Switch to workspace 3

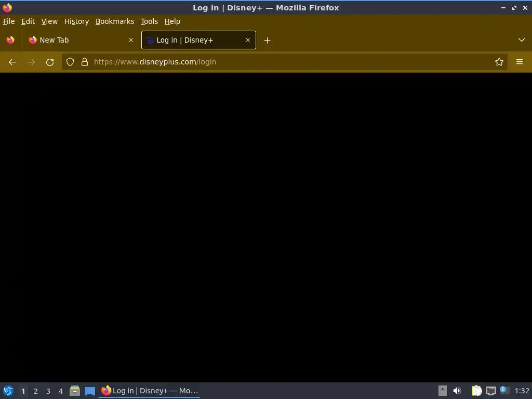[x=48, y=391]
